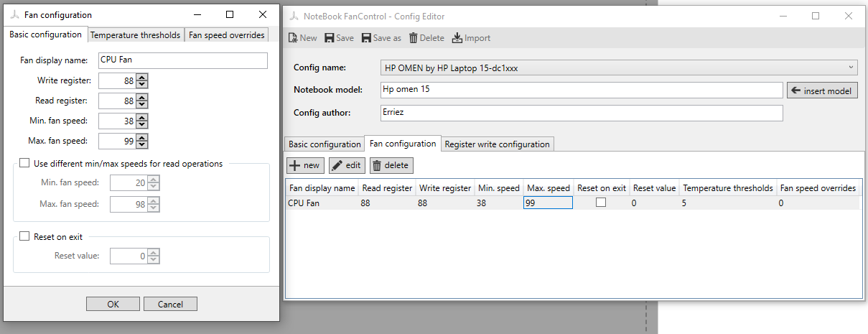Viewport: 868px width, 334px height.
Task: Click OK in Fan configuration dialog
Action: click(113, 304)
